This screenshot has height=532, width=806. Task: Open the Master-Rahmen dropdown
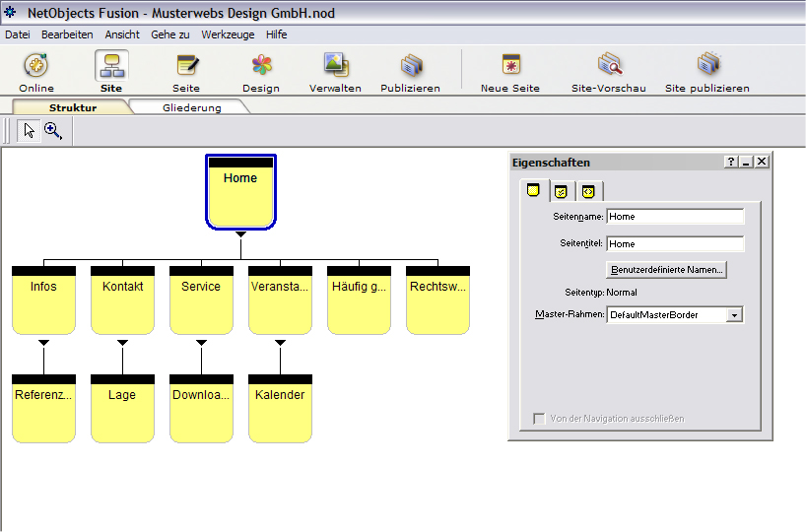[x=734, y=315]
